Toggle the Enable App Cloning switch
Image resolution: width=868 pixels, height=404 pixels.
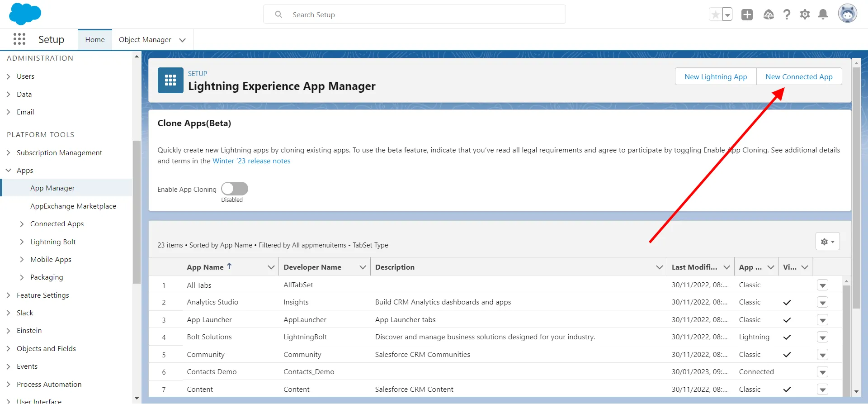[234, 189]
